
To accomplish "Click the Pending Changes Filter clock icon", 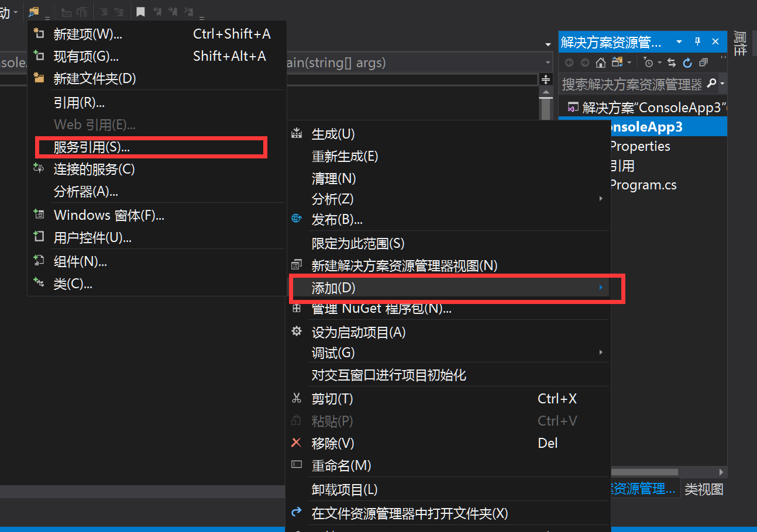I will 648,63.
